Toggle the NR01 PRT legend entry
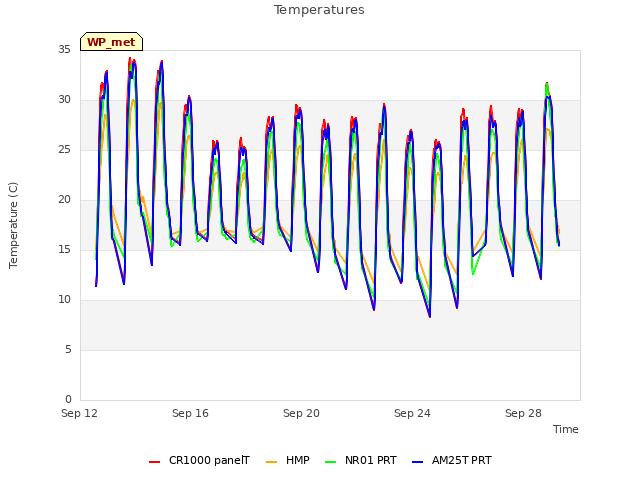 361,460
